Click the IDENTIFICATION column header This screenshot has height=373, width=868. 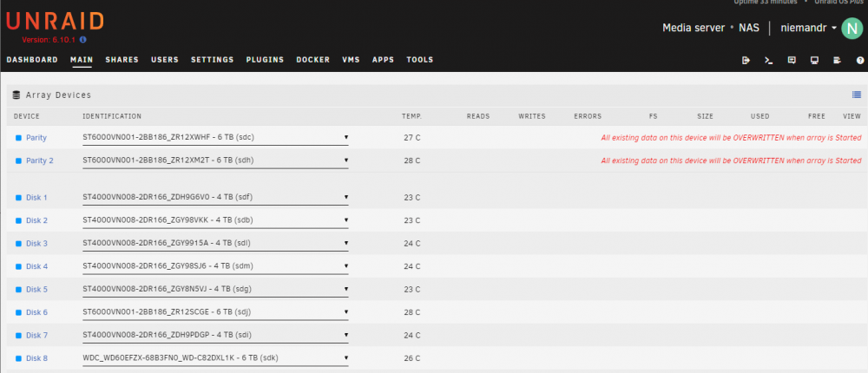[x=112, y=117]
